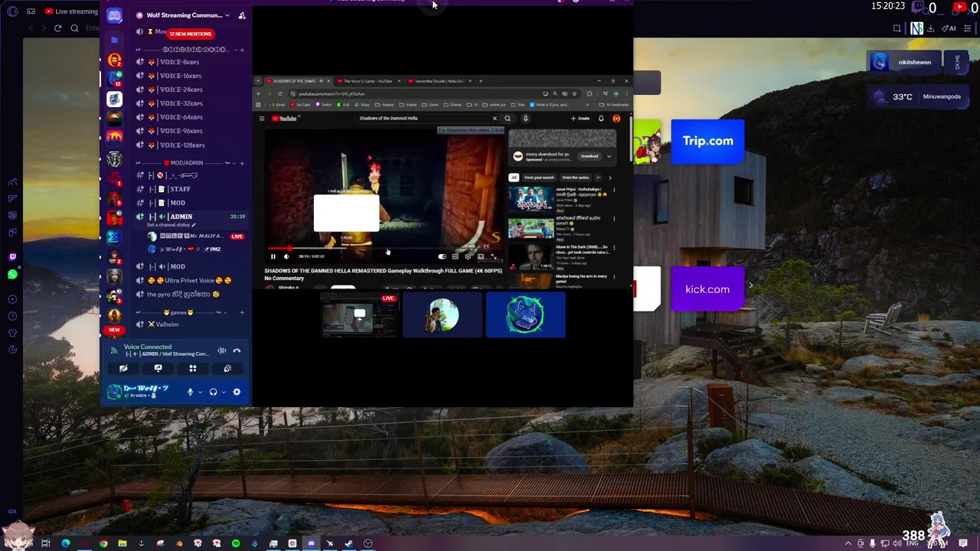Open YouTube player settings gear

pos(468,256)
